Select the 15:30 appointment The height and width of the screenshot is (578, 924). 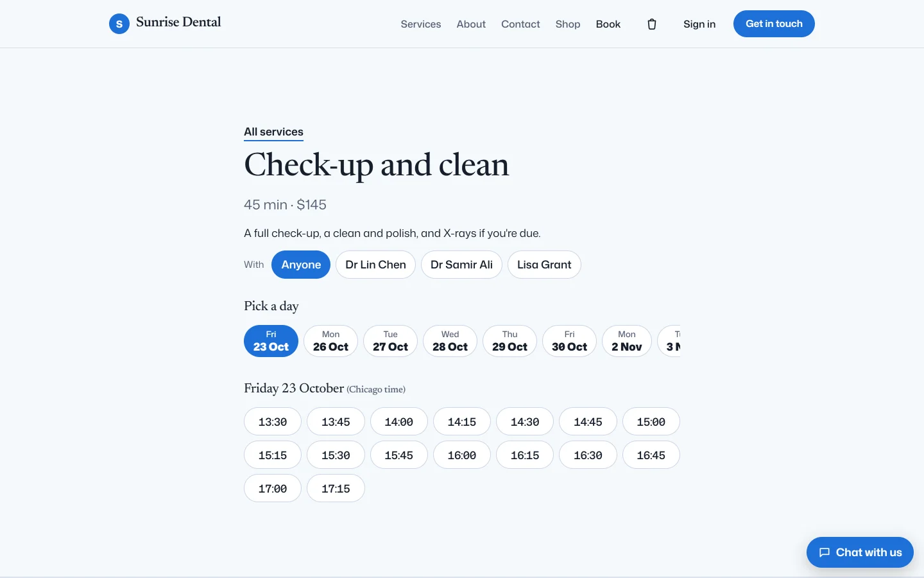(x=336, y=455)
